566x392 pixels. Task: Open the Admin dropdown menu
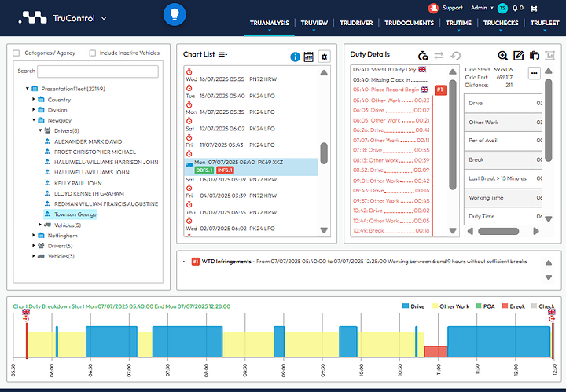482,8
